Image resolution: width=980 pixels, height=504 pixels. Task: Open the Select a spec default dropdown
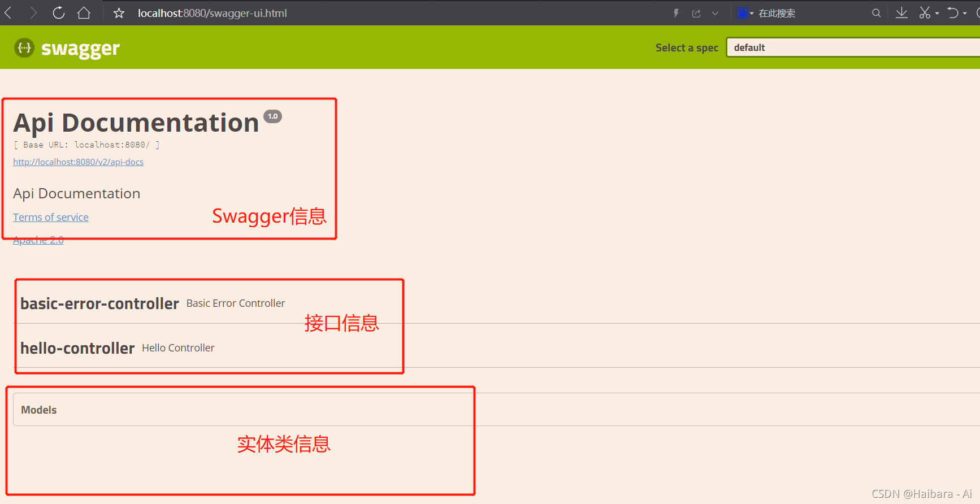[853, 47]
